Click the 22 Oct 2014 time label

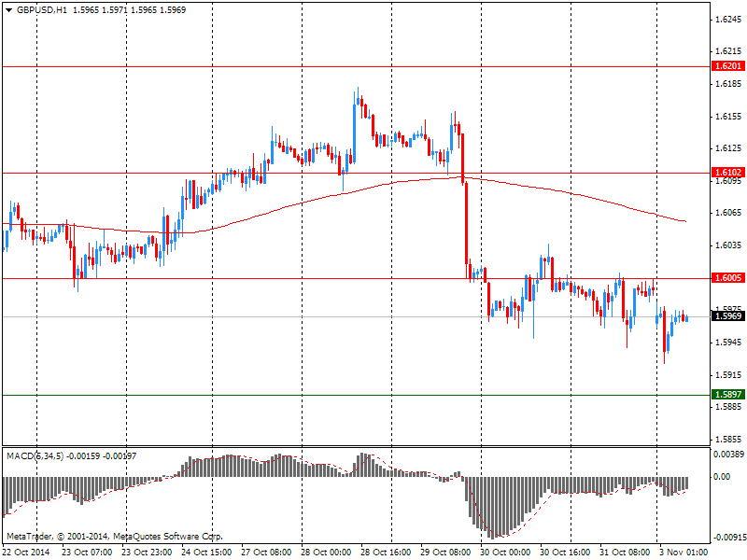point(26,553)
